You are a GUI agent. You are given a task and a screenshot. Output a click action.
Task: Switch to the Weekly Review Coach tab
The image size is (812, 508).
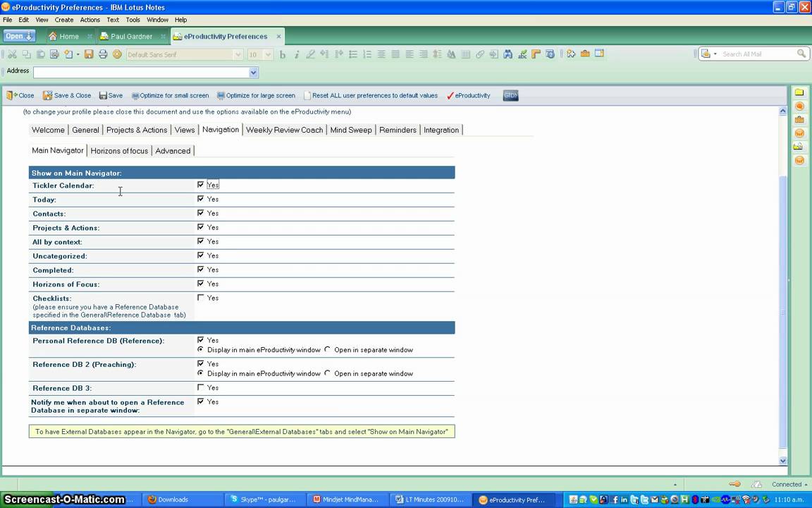tap(284, 130)
